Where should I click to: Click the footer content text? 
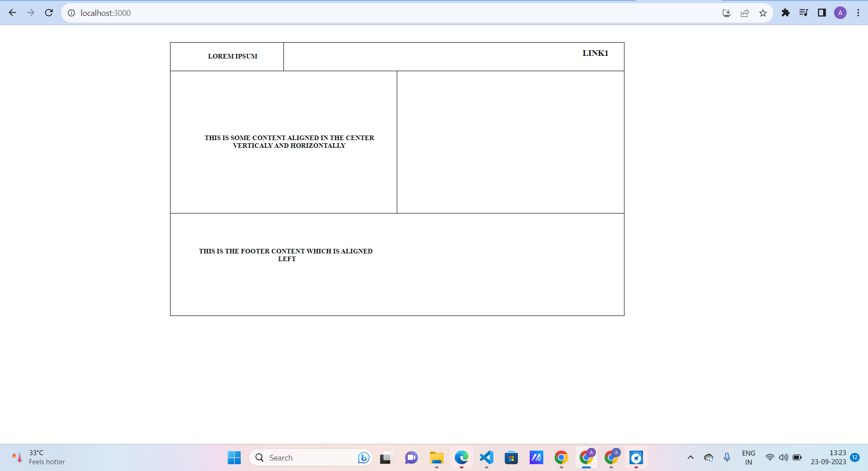pos(286,255)
